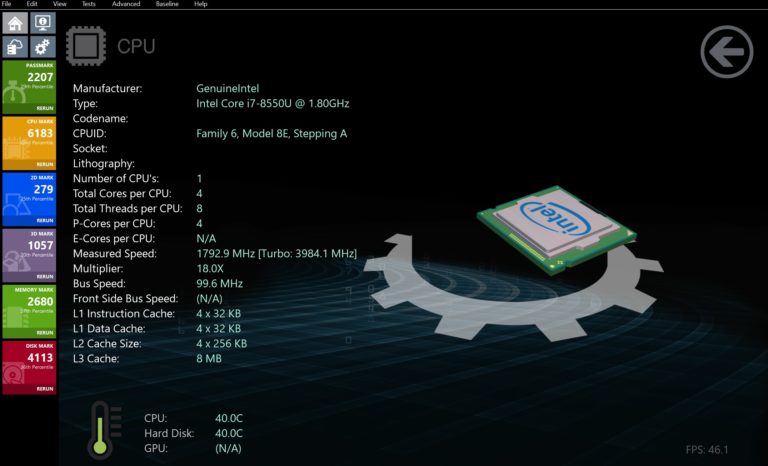Open the Help menu
This screenshot has width=768, height=466.
(x=201, y=4)
